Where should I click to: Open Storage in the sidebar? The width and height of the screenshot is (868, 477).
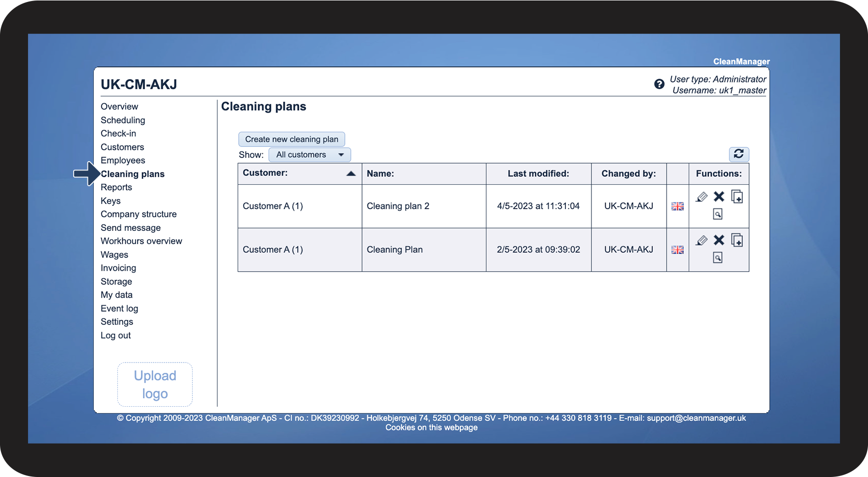pyautogui.click(x=116, y=281)
